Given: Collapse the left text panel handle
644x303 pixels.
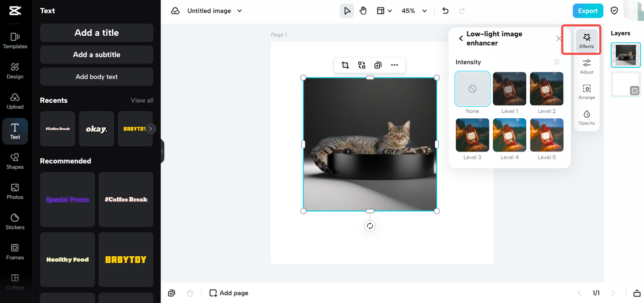Looking at the screenshot, I should (162, 151).
